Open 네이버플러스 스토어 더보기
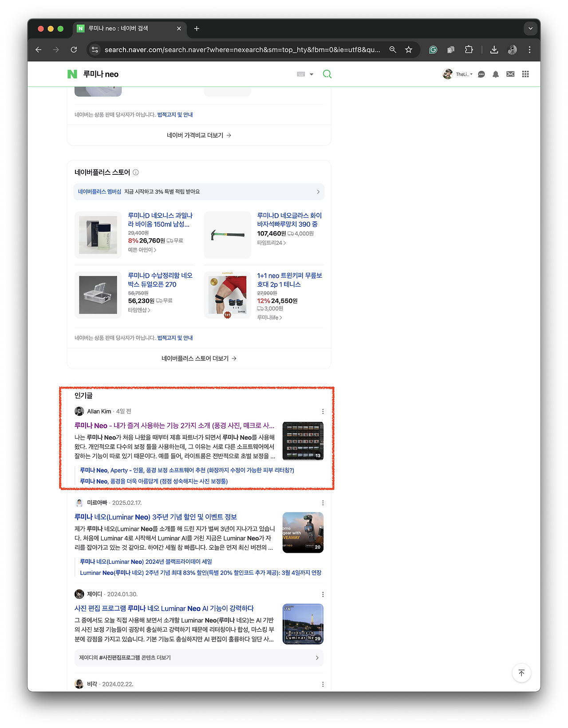This screenshot has height=728, width=568. coord(199,358)
